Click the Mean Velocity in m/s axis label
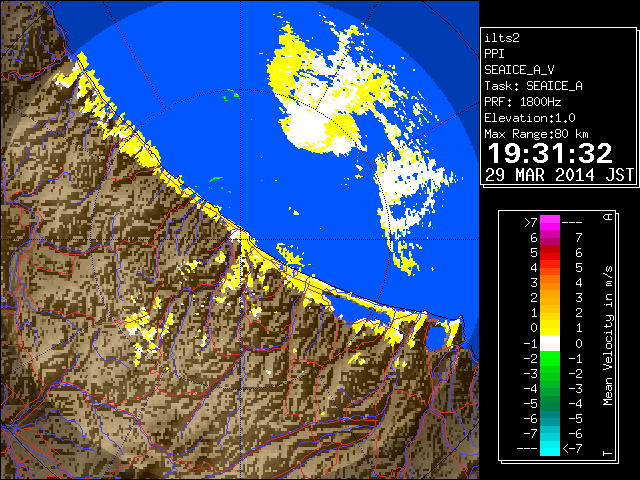 [x=608, y=336]
